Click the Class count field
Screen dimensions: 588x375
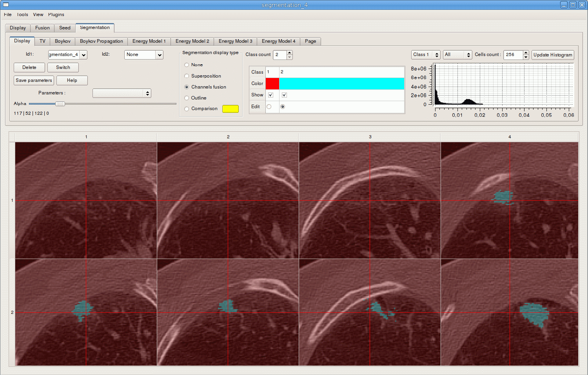coord(280,55)
